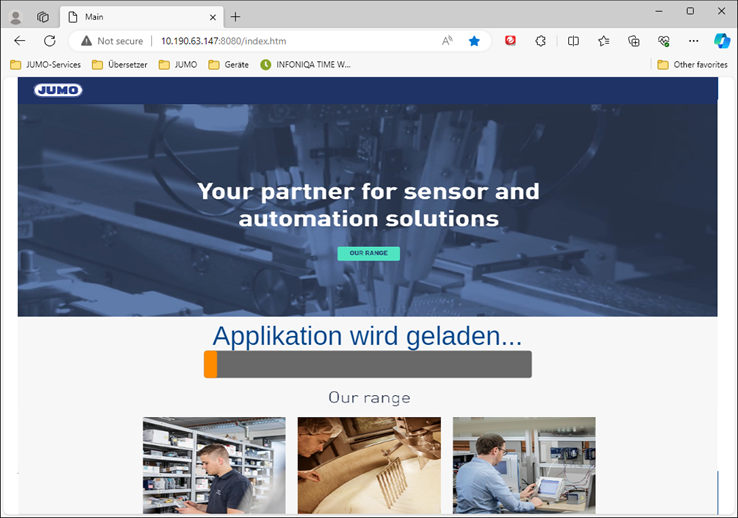Click the blue favorite star icon
The height and width of the screenshot is (518, 738).
pos(474,41)
